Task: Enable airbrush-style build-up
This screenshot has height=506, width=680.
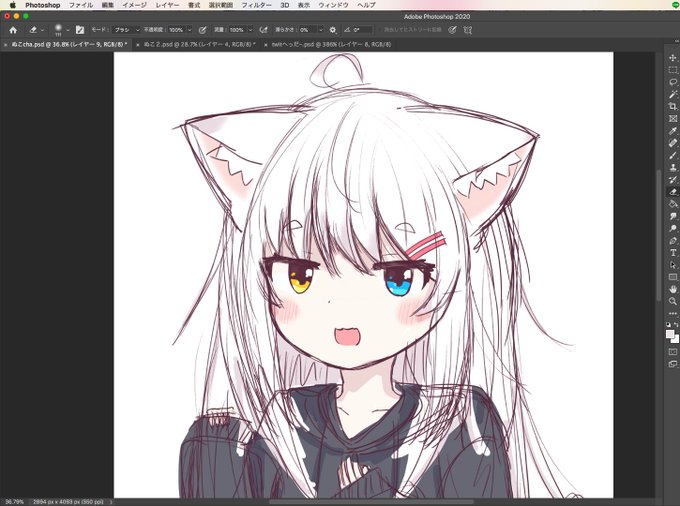Action: [x=263, y=30]
